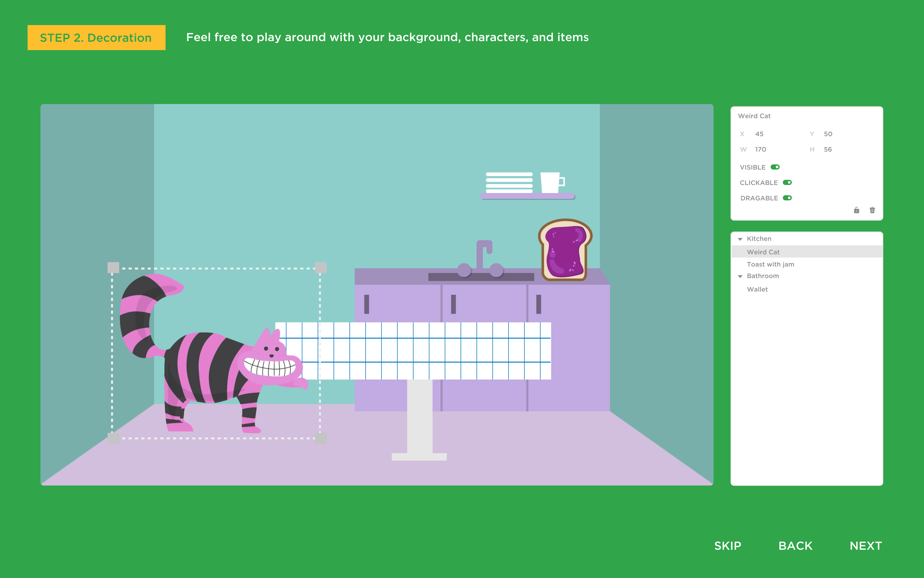The image size is (924, 578).
Task: Click the unlock padlock icon
Action: (856, 210)
